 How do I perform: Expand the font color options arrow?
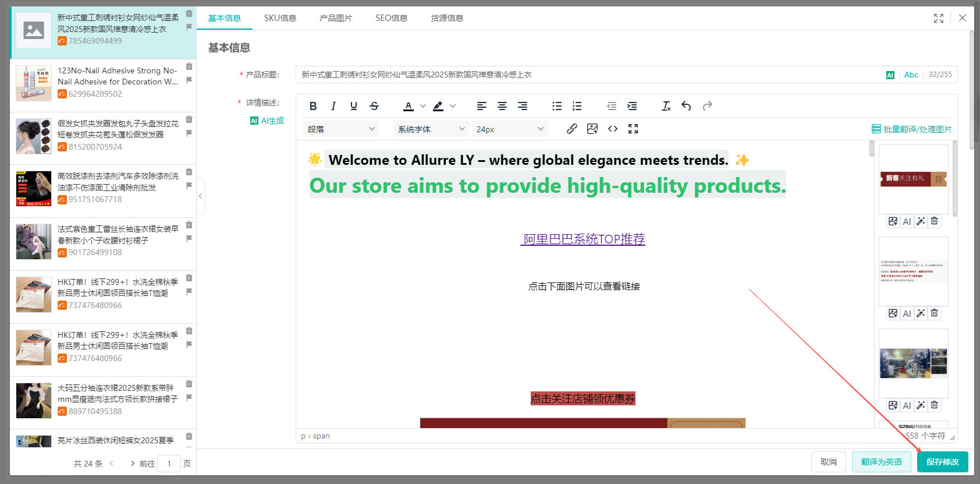[x=423, y=106]
